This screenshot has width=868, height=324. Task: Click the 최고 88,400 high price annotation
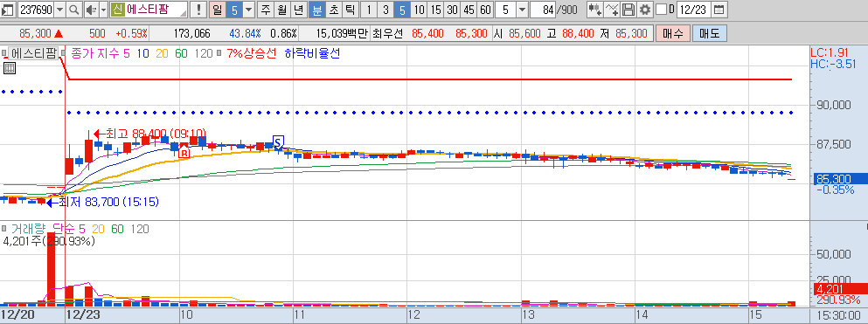tap(150, 134)
